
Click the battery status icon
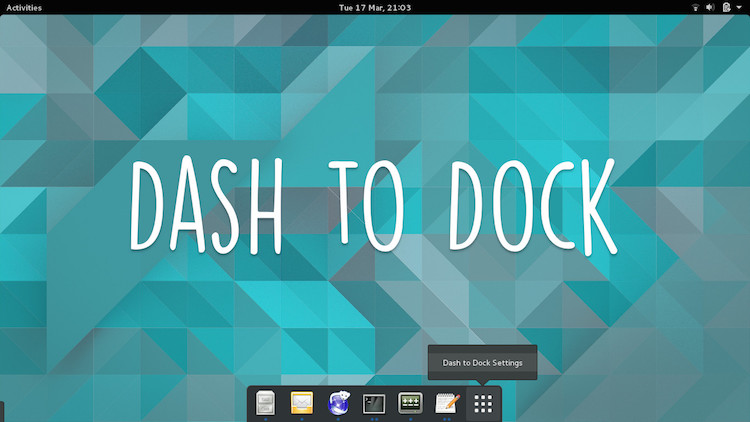[x=726, y=7]
